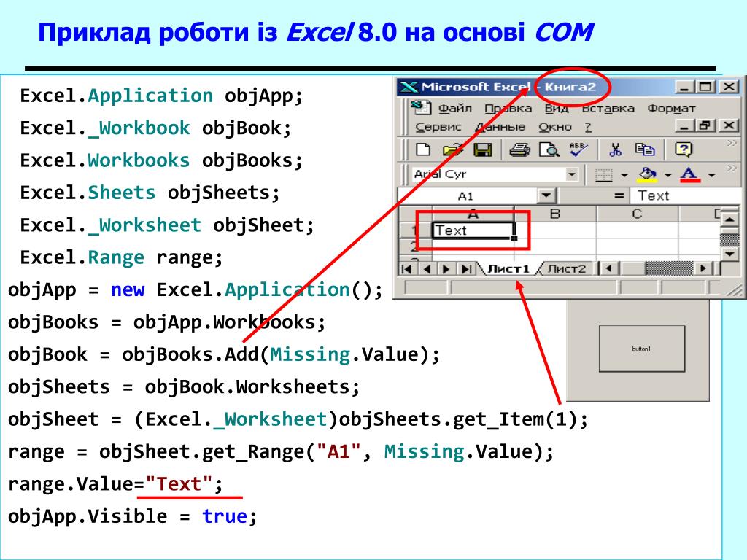Select column B header

click(x=555, y=214)
